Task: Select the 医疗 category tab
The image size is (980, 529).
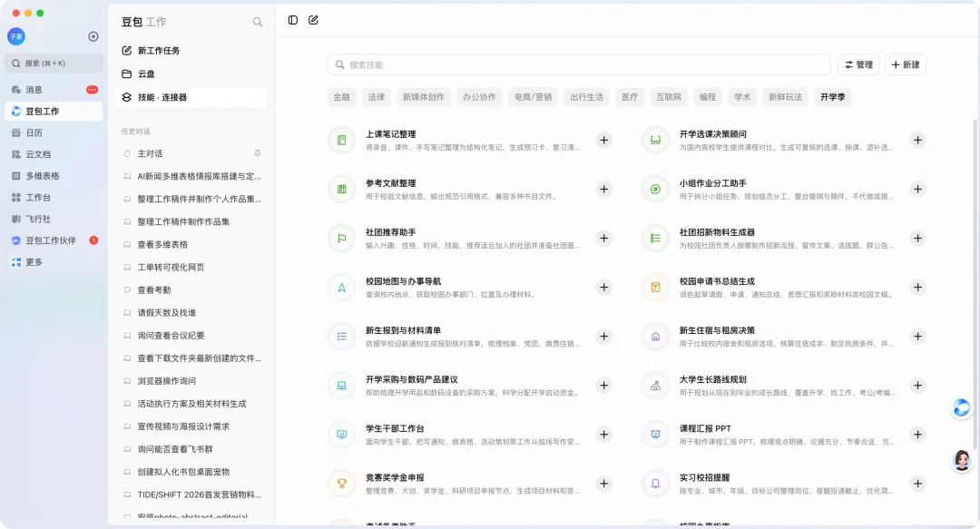Action: click(x=630, y=97)
